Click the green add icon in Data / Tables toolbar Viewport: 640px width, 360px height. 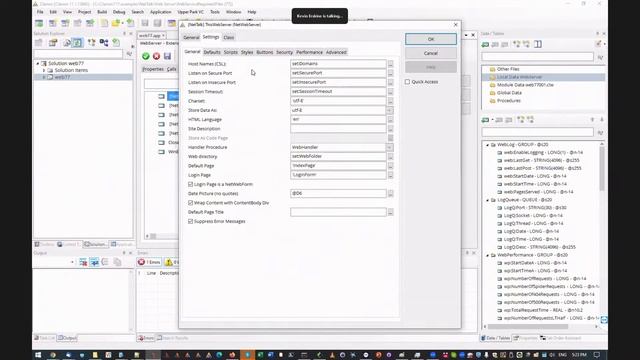pyautogui.click(x=485, y=44)
